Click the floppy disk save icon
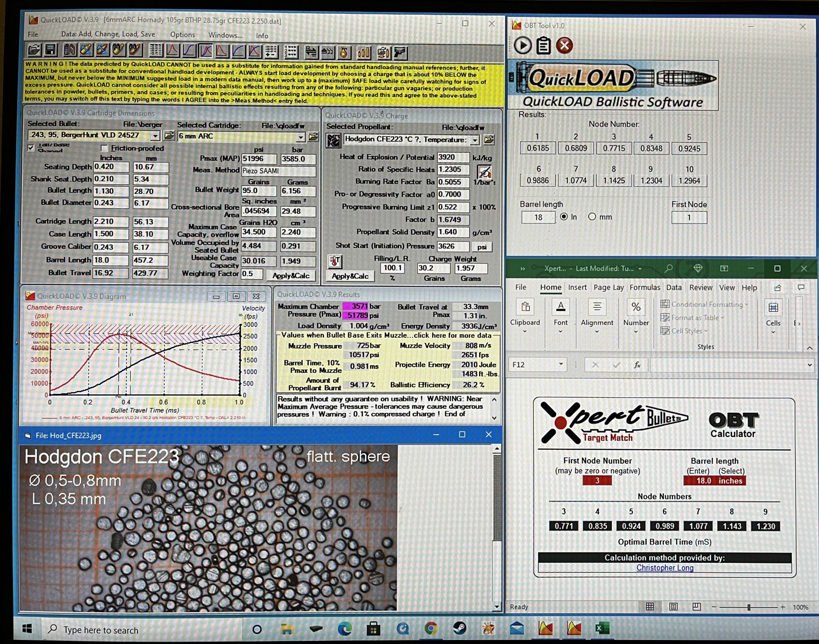This screenshot has height=644, width=819. click(x=50, y=50)
